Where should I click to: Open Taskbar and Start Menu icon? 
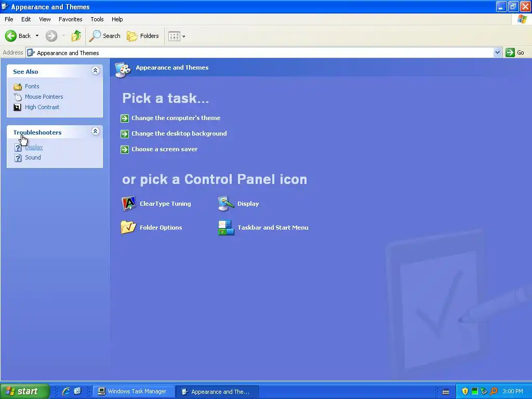[226, 228]
